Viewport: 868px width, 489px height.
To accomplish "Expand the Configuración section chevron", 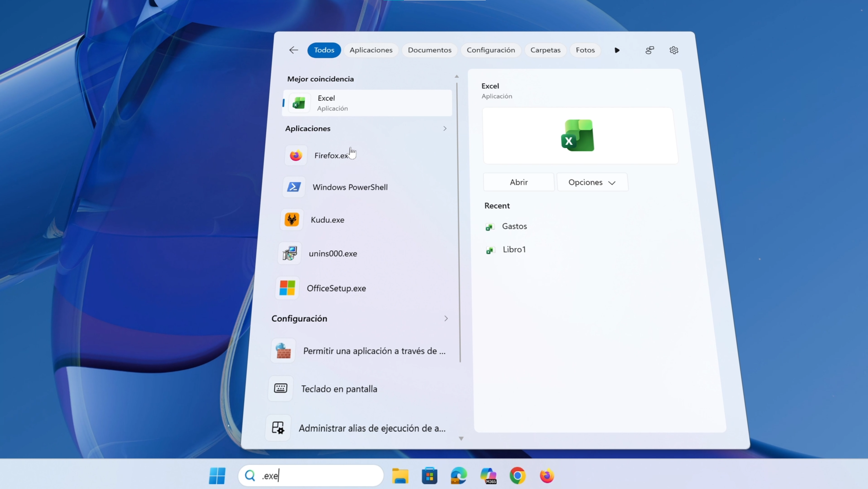I will pos(446,319).
